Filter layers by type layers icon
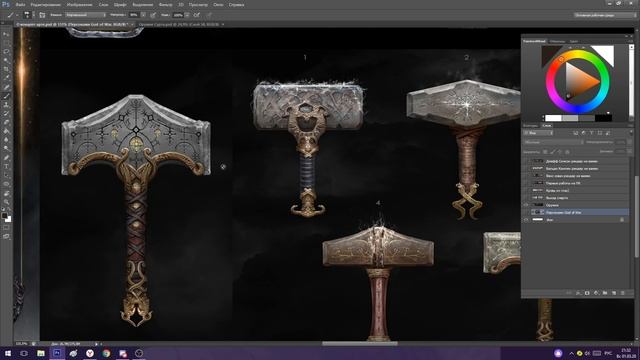The height and width of the screenshot is (360, 640). (591, 133)
